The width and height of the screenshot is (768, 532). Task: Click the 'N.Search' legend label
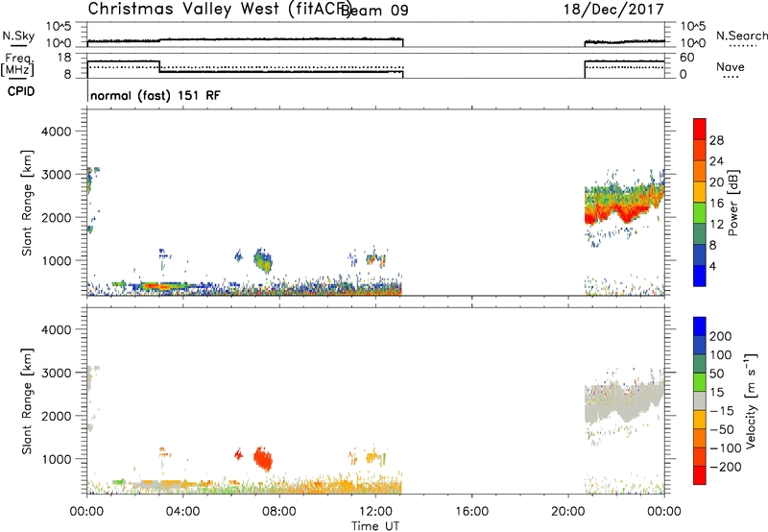[741, 36]
